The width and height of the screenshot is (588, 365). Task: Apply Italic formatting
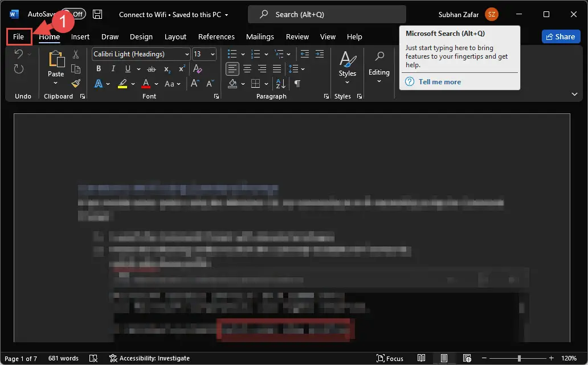click(113, 69)
